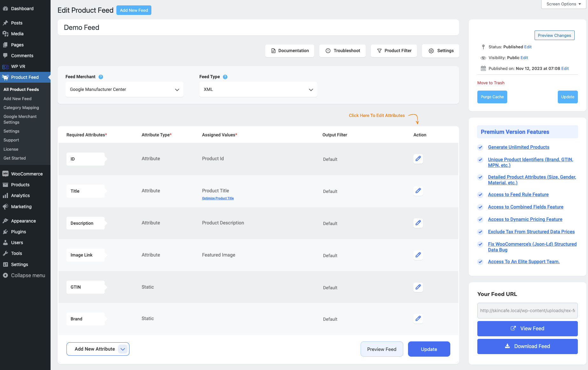Click the Marketing megaphone icon
This screenshot has height=370, width=588.
pyautogui.click(x=5, y=207)
